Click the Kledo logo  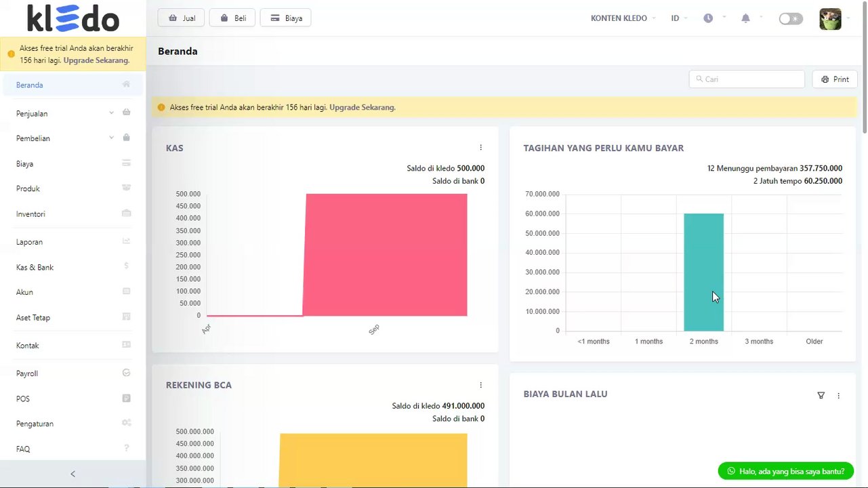[x=73, y=18]
